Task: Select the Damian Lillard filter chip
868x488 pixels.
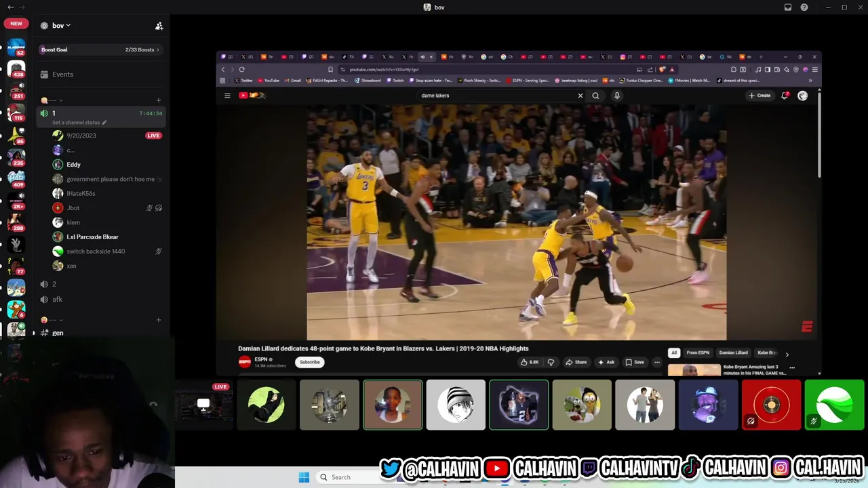Action: pos(733,352)
